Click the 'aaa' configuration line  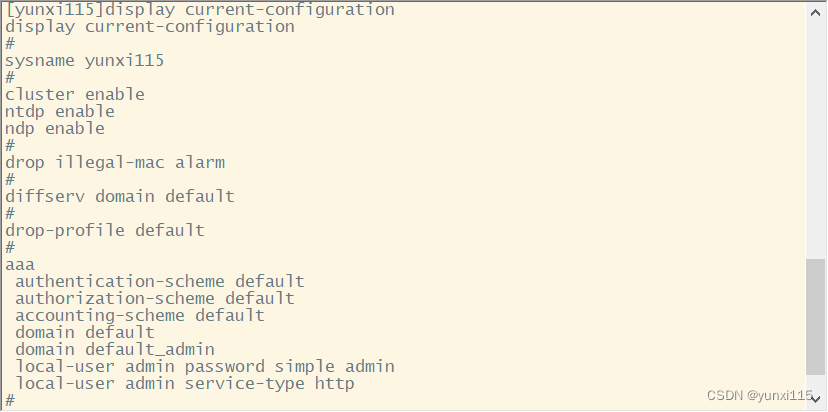click(x=20, y=264)
